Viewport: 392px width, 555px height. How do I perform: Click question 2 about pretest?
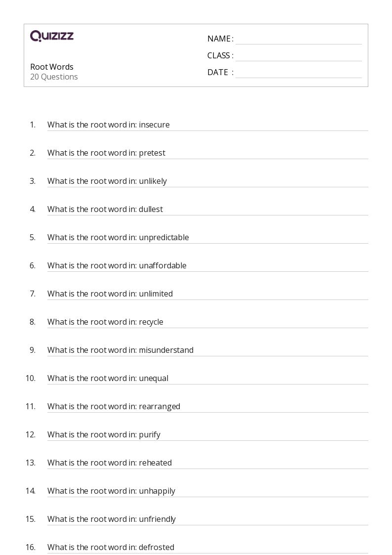coord(106,153)
